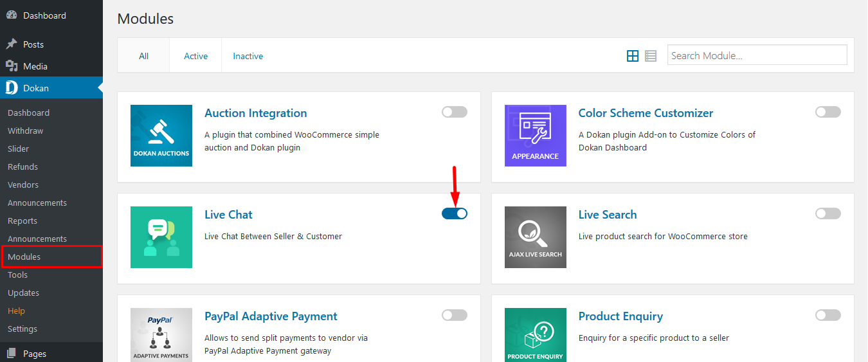Disable the Live Chat module toggle
The image size is (868, 362).
point(455,213)
